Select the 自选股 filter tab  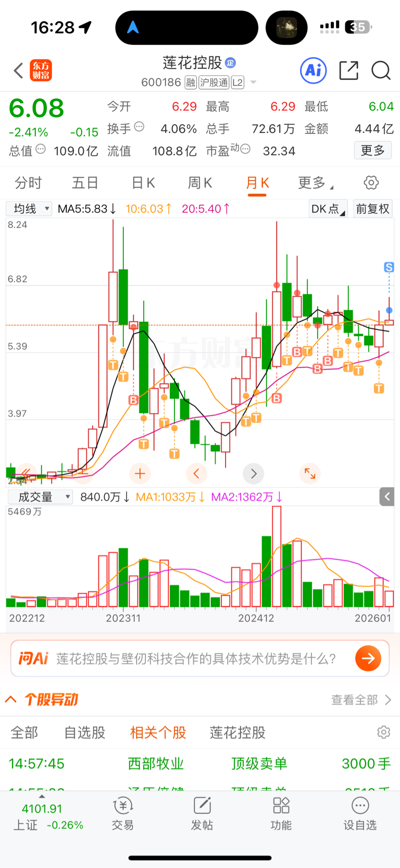pyautogui.click(x=85, y=732)
